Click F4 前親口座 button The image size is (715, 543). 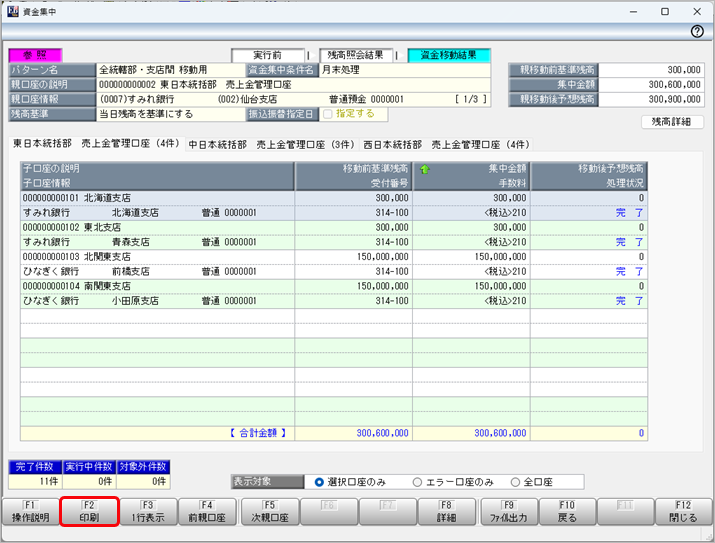(207, 512)
